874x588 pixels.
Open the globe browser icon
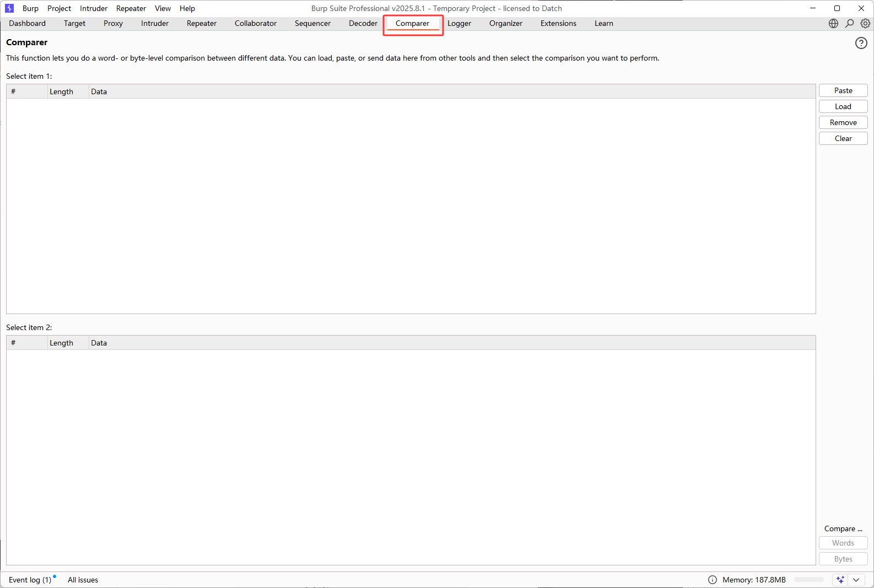(x=833, y=23)
